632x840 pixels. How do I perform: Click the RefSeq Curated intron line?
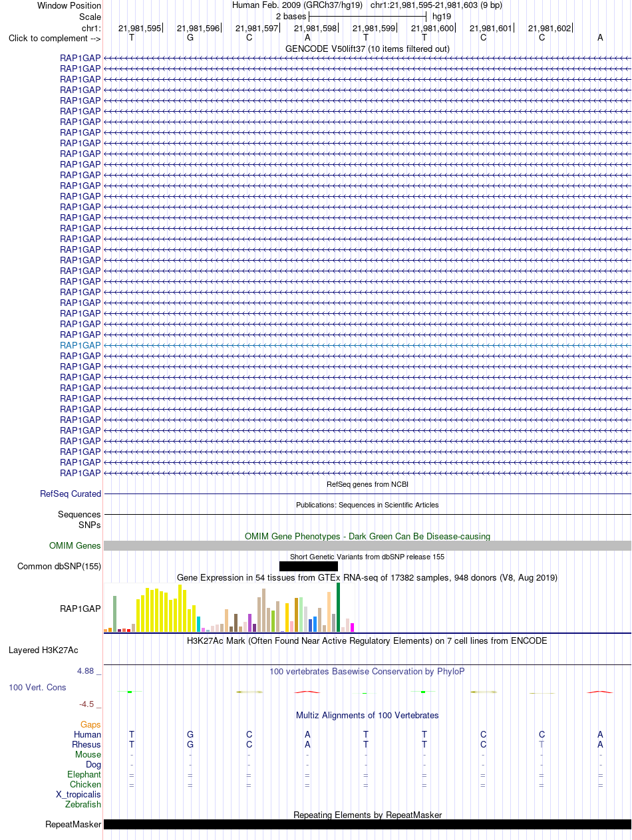(x=367, y=493)
